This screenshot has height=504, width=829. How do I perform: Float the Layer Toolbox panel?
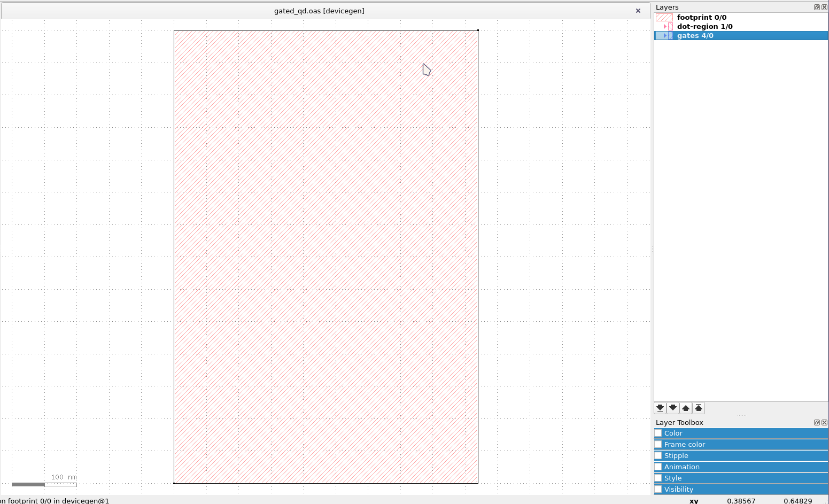tap(817, 422)
